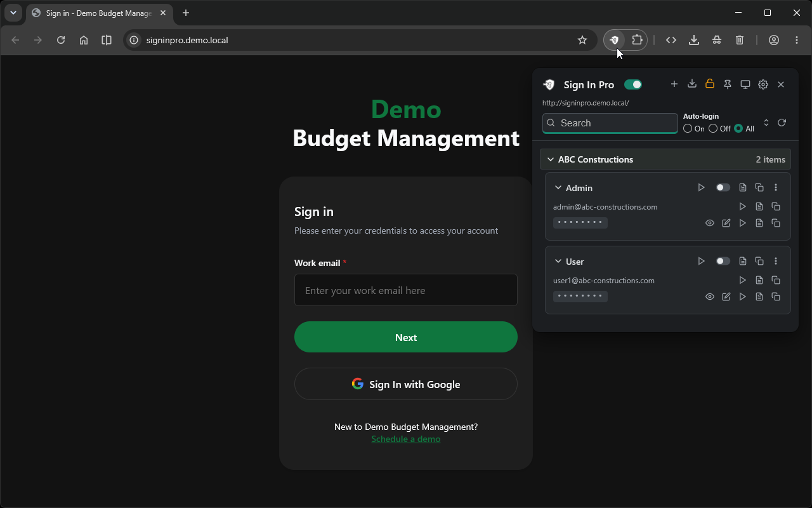Screen dimensions: 812x508
Task: Copy the user1@abc-constructions.com email
Action: tap(776, 280)
